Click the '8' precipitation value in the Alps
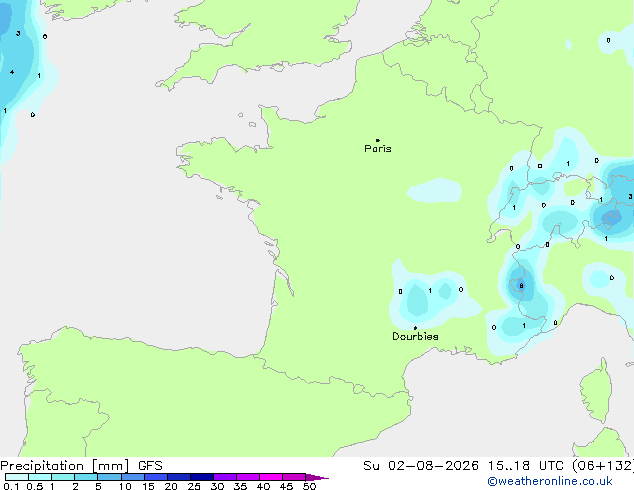634x490 pixels. click(x=521, y=286)
